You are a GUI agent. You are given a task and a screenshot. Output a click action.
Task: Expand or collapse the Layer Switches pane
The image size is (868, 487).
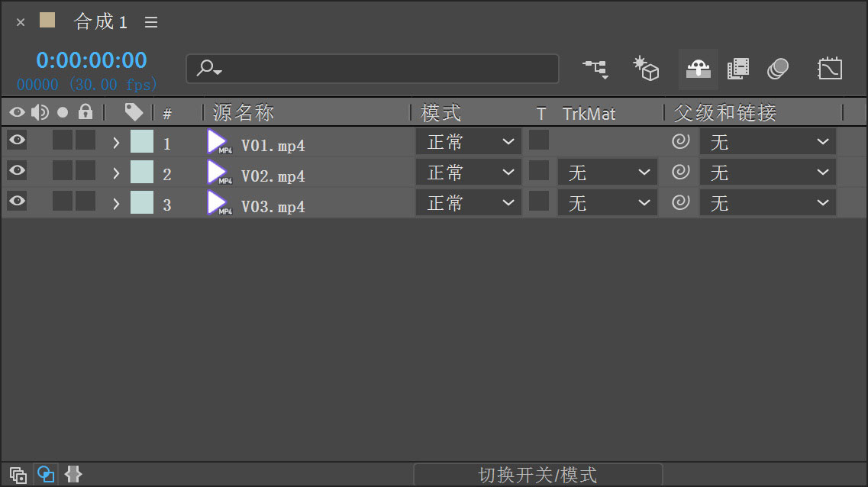pos(18,475)
